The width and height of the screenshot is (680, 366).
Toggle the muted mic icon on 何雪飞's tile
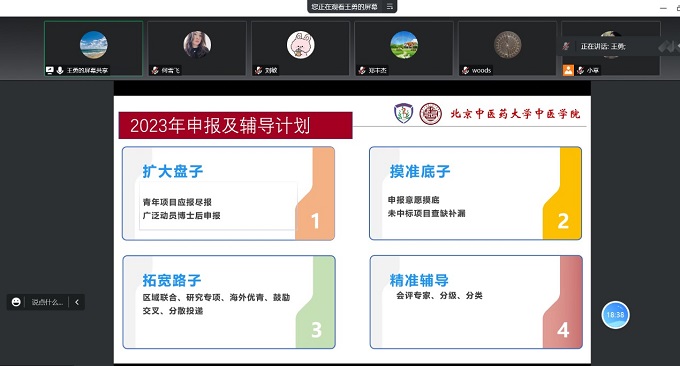click(155, 70)
